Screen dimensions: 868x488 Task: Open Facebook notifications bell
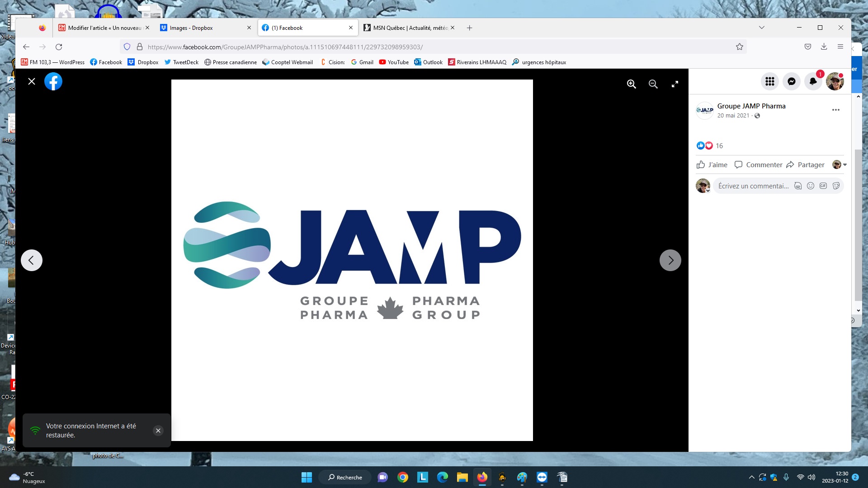click(813, 81)
